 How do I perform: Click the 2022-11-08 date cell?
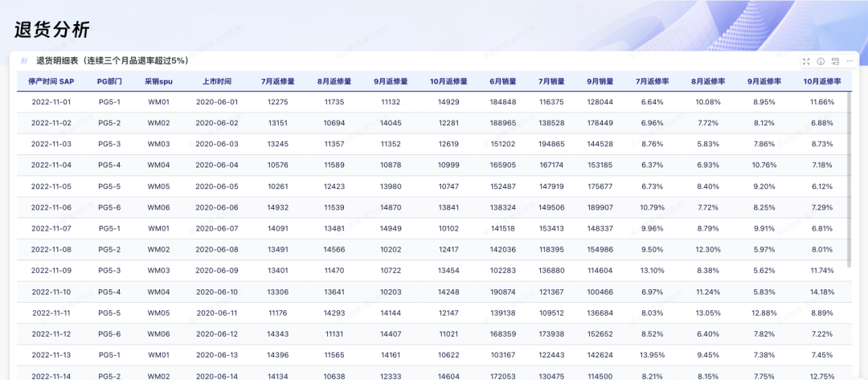51,250
